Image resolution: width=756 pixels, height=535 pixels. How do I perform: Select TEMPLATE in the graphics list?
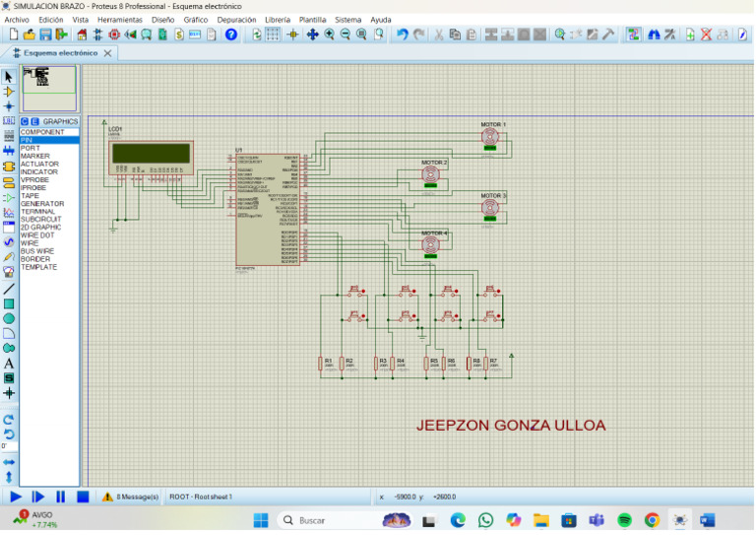coord(49,267)
